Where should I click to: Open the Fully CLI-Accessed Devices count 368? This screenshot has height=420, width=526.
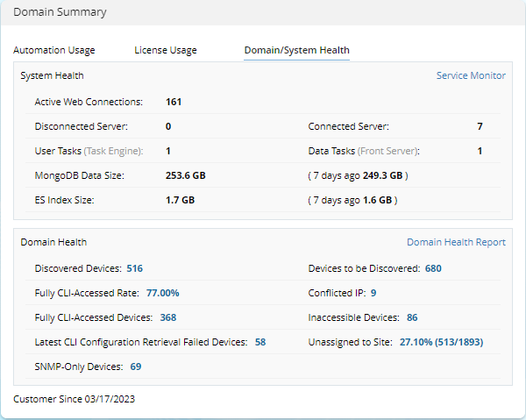coord(168,317)
